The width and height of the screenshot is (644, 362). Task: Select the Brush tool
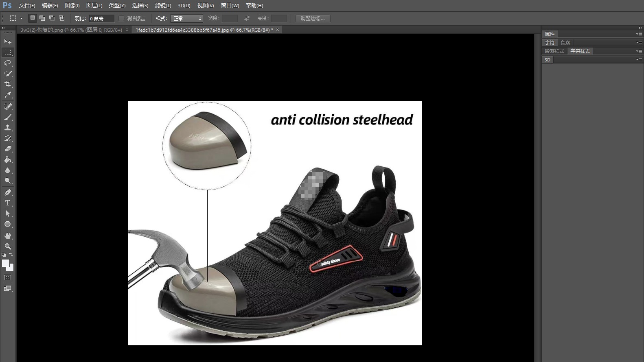tap(8, 117)
